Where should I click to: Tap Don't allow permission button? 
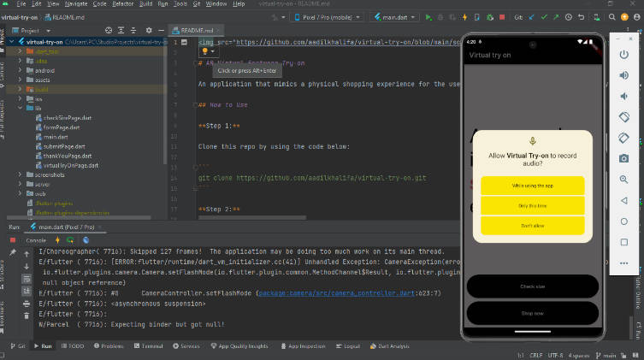tap(532, 226)
